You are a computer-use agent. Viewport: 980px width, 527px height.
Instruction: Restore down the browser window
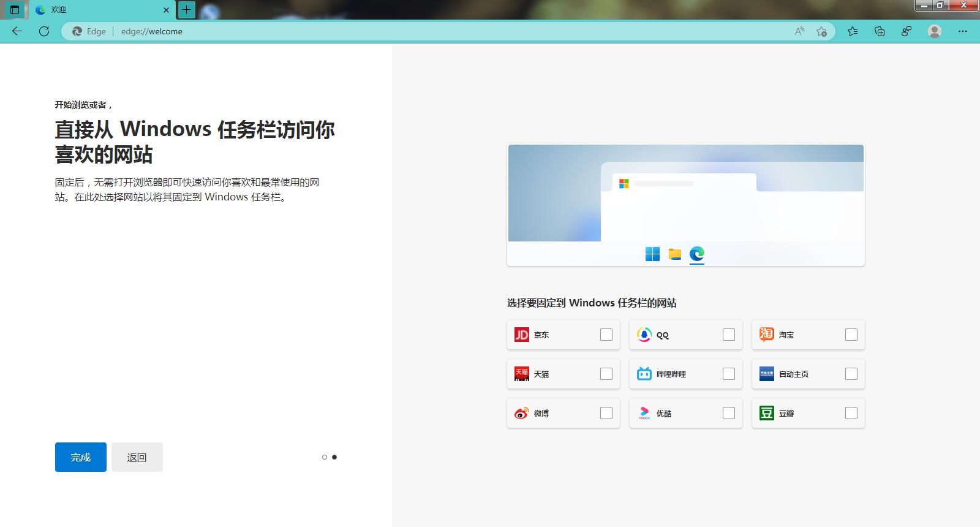tap(940, 5)
